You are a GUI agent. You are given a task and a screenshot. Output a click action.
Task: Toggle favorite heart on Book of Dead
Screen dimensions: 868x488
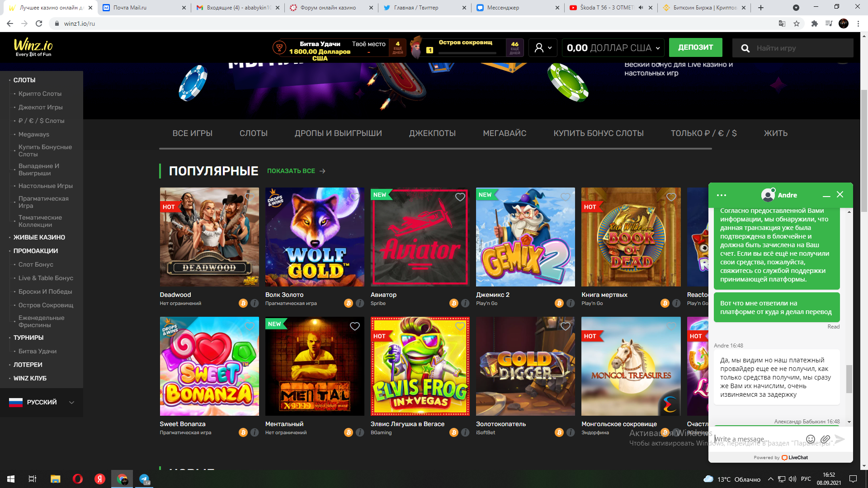pos(671,197)
